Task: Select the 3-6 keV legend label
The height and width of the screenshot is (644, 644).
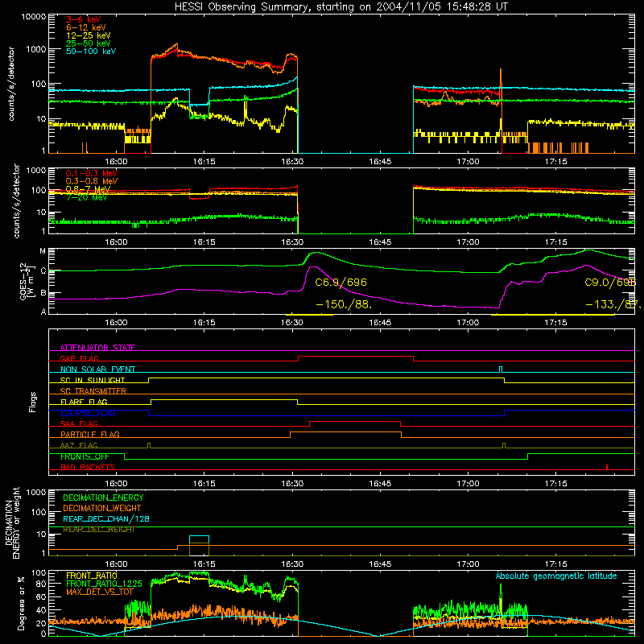Action: [83, 19]
